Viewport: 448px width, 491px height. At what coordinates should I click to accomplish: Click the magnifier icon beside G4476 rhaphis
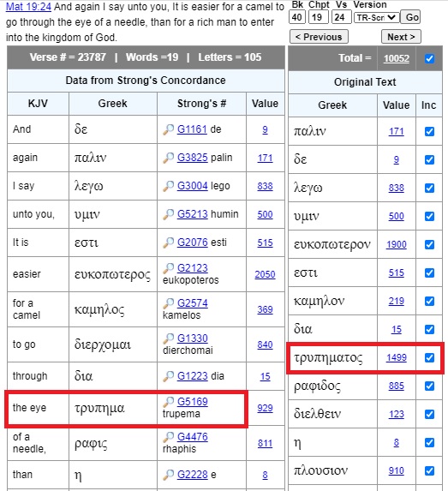coord(169,437)
